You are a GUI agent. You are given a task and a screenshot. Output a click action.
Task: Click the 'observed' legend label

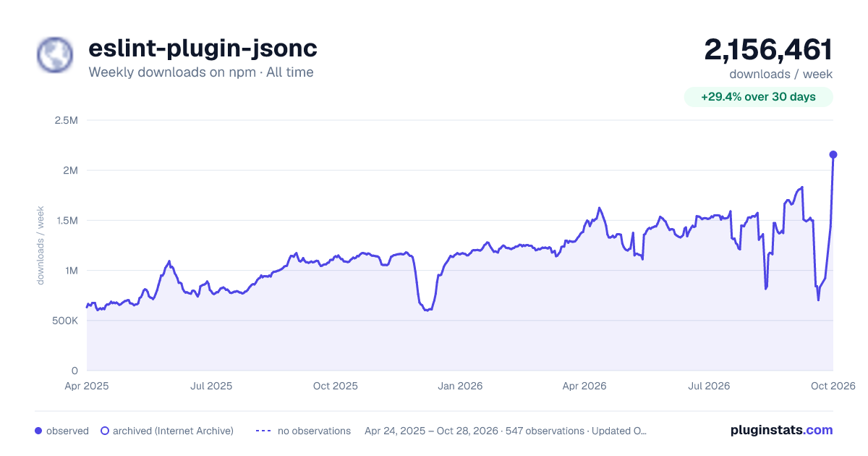(67, 431)
